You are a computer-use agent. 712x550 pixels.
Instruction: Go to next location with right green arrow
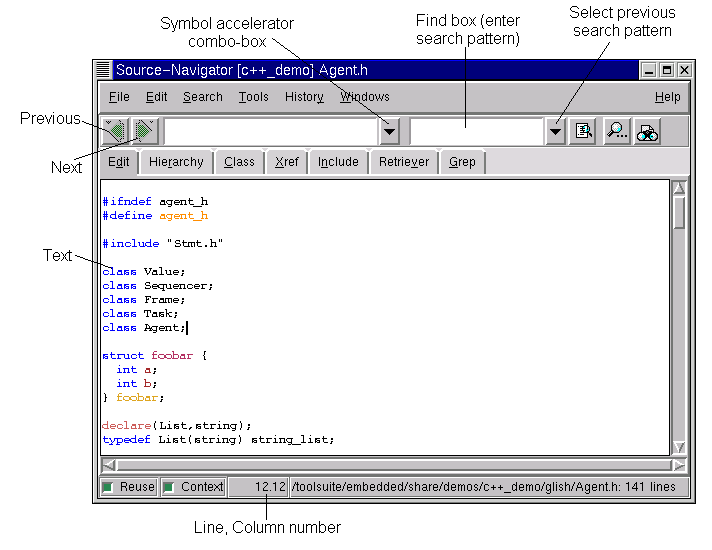click(145, 131)
